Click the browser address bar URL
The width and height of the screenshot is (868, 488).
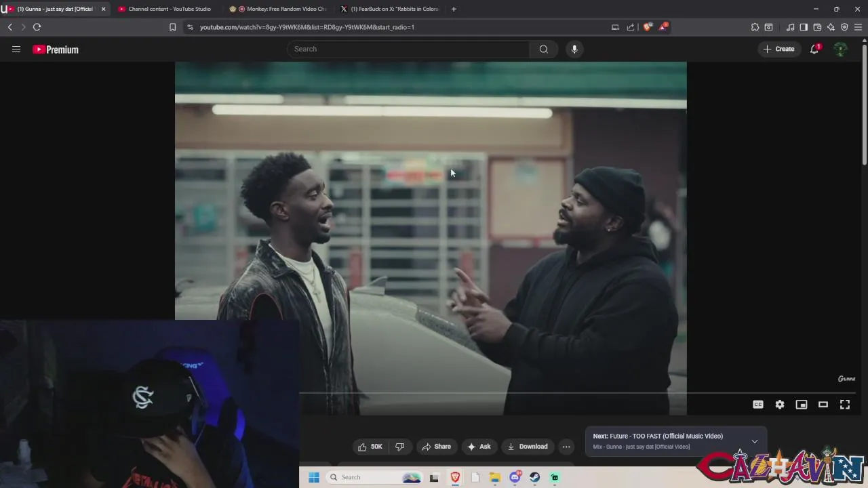point(307,27)
